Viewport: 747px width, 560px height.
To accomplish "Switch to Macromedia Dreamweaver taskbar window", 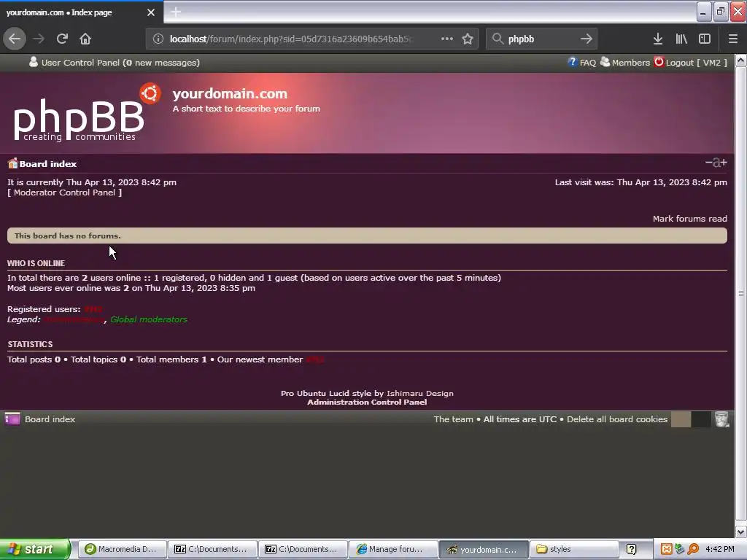I will 122,549.
